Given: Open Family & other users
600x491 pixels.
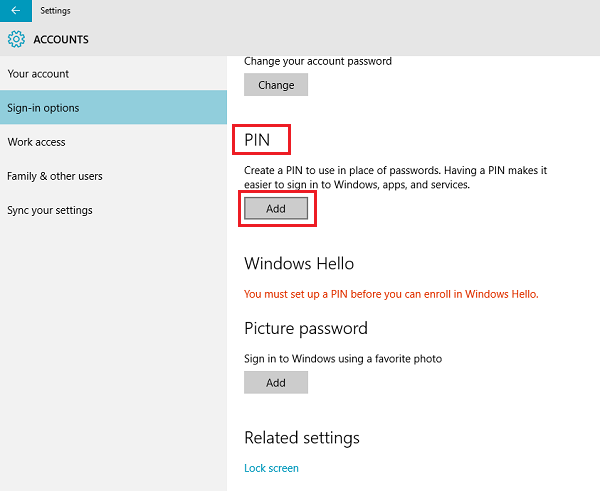Looking at the screenshot, I should click(55, 176).
